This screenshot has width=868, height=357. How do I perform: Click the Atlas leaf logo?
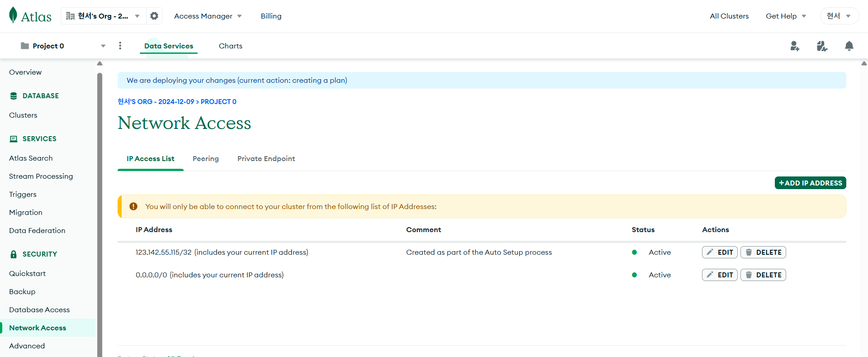coord(13,15)
